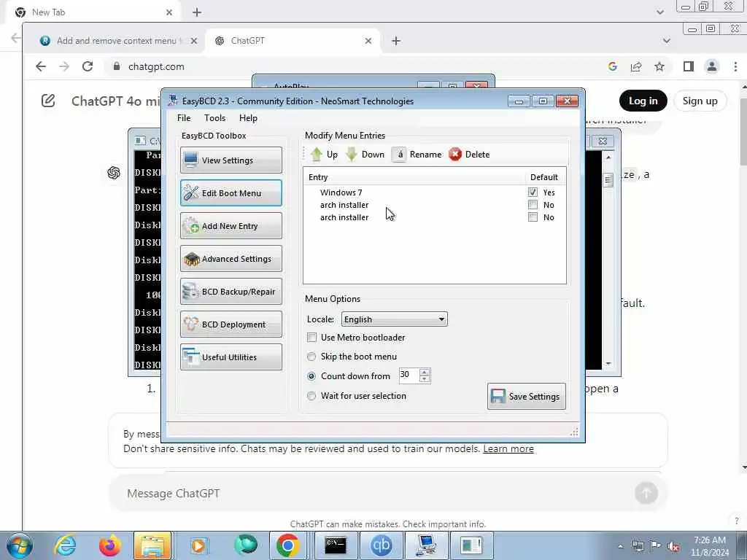Image resolution: width=747 pixels, height=560 pixels.
Task: Close the ChatGPT browser tab
Action: pos(368,41)
